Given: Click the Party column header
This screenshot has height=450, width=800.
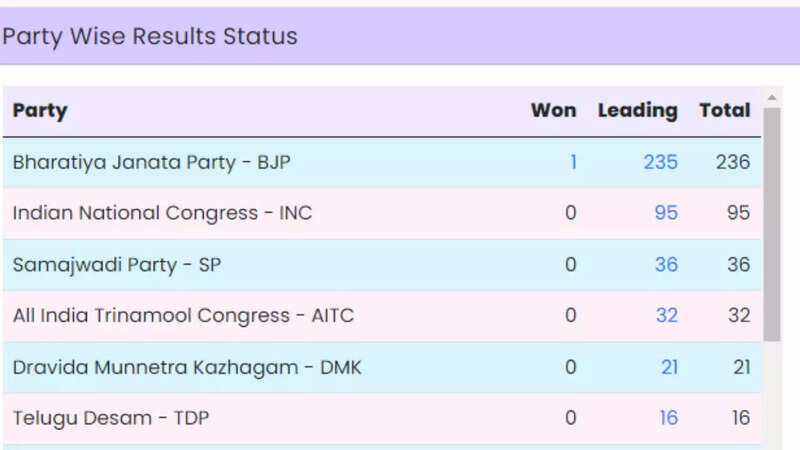Looking at the screenshot, I should 40,111.
